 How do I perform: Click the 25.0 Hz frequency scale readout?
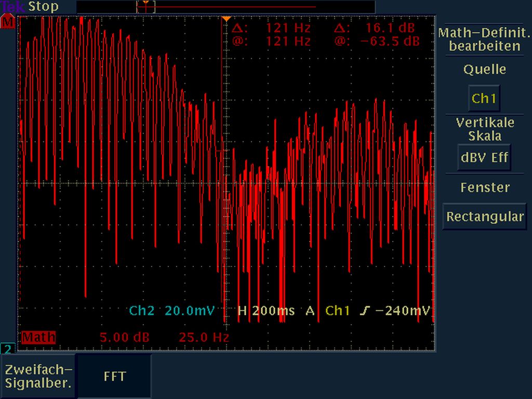[x=204, y=337]
